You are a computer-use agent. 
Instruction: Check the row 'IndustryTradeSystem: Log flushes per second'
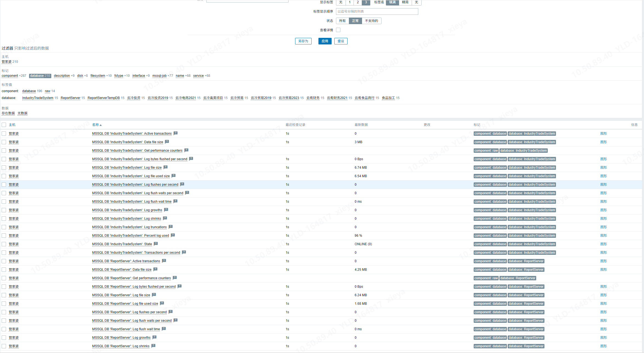[4, 185]
